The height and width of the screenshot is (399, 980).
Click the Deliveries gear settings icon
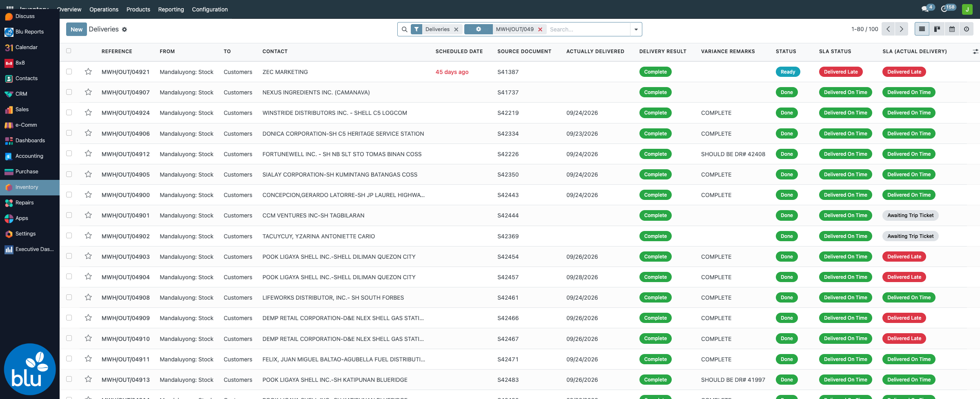[125, 29]
